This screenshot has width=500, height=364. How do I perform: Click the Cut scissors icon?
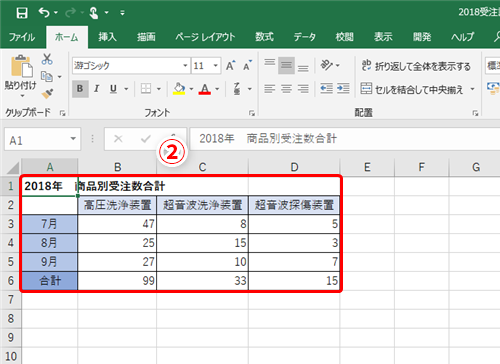pyautogui.click(x=47, y=59)
